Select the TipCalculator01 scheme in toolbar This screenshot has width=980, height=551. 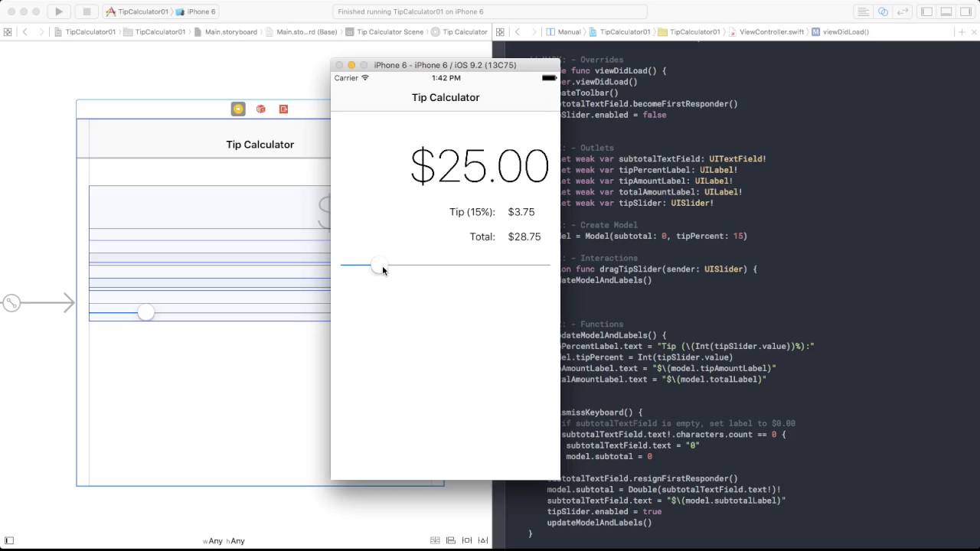(137, 11)
